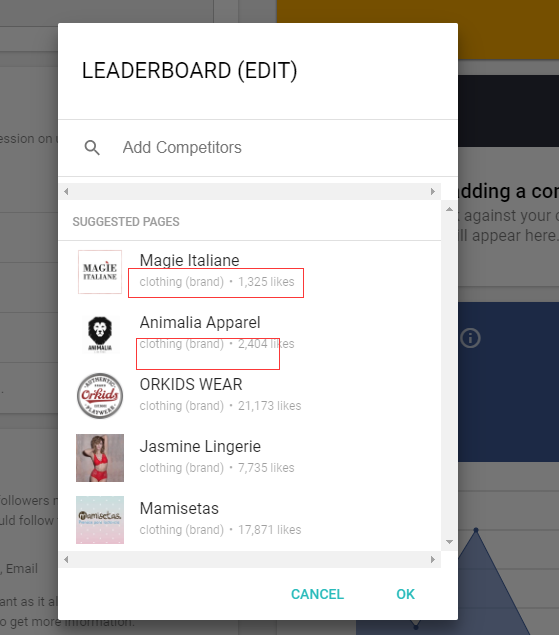This screenshot has height=635, width=559.
Task: Click the top scrollbar left arrow
Action: point(66,192)
